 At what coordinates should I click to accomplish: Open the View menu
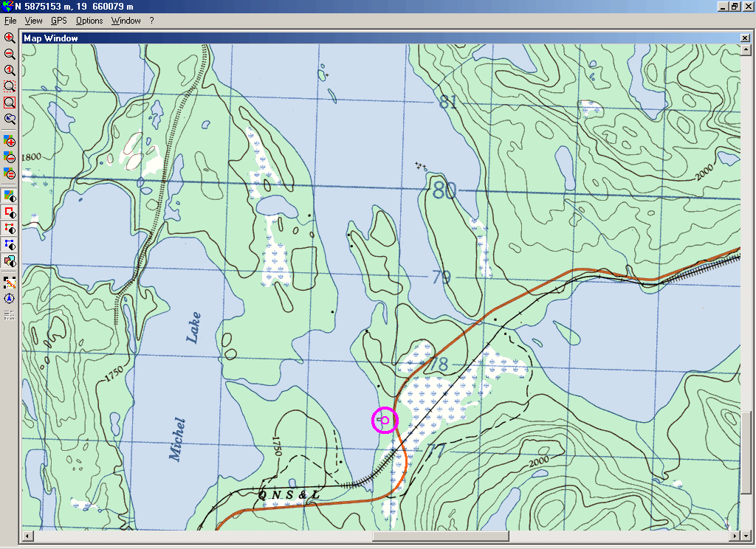point(33,21)
